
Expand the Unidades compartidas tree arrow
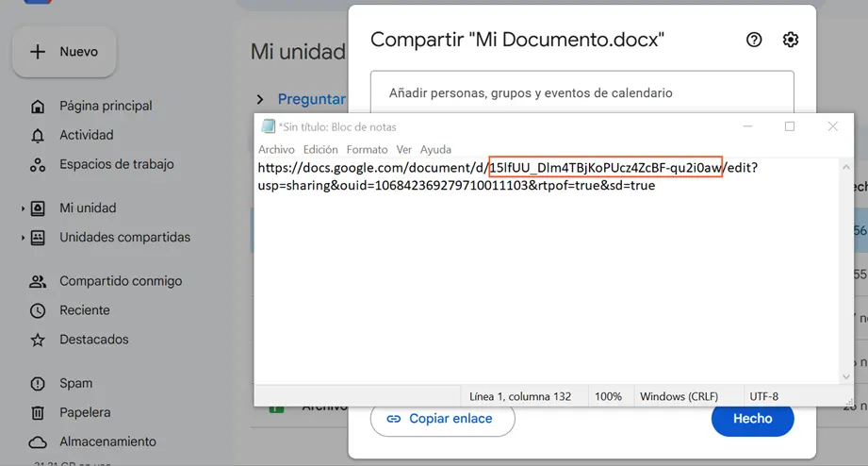click(23, 238)
